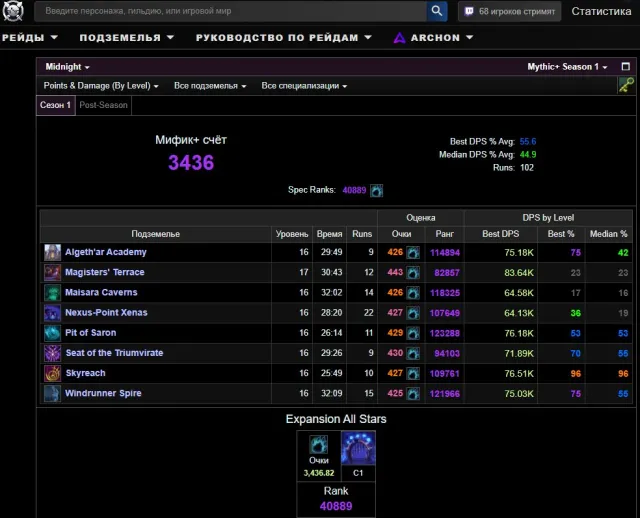Open the Mythic+ Season 1 dropdown
This screenshot has width=640, height=518.
(x=567, y=67)
